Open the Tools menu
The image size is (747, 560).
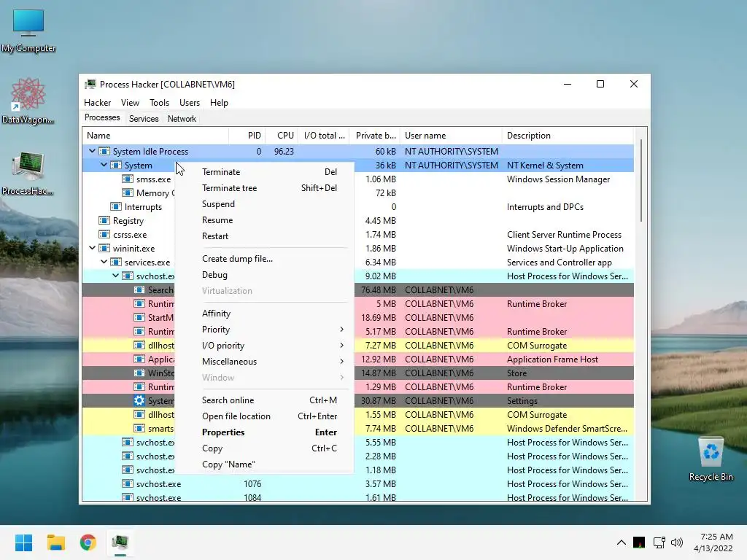click(x=159, y=102)
